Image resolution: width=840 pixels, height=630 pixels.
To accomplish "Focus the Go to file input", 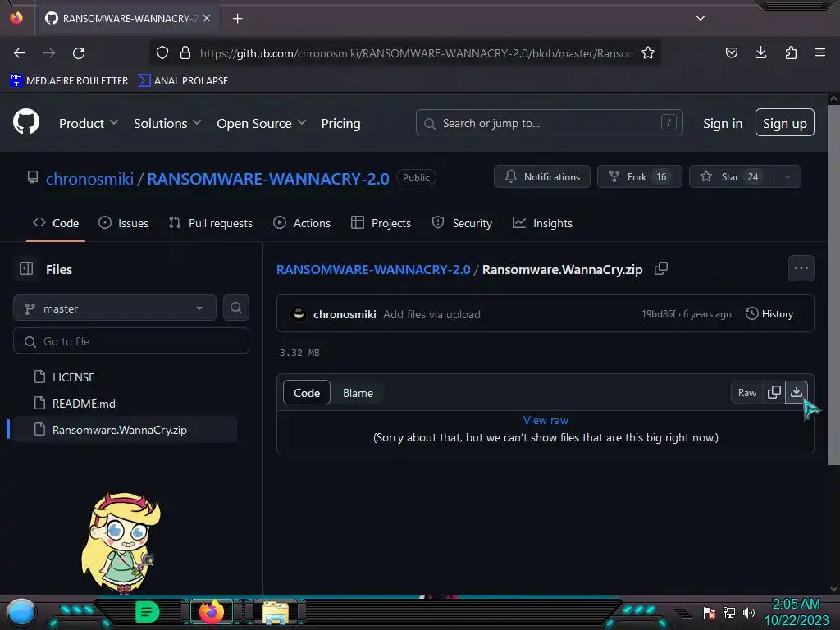I will tap(131, 341).
